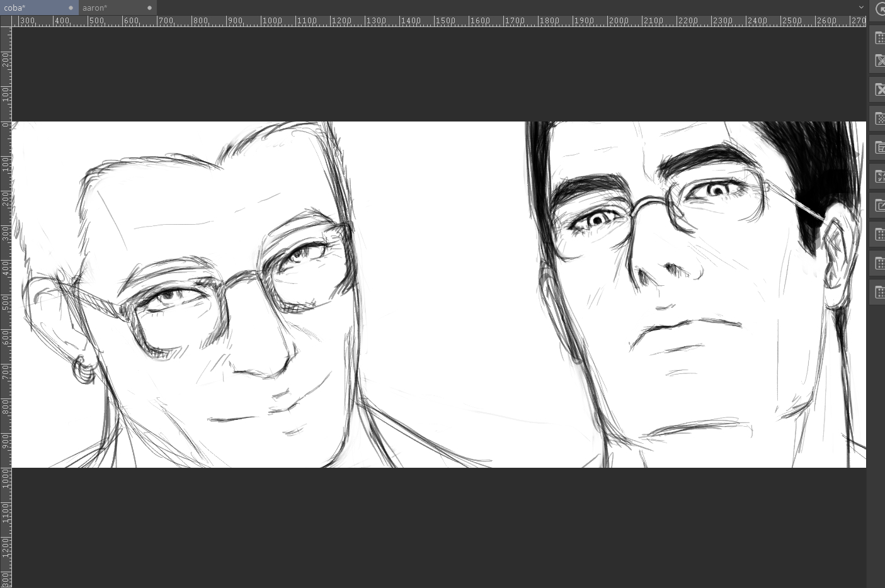This screenshot has width=885, height=588.
Task: Click the folder icon with radiating burst lines
Action: [879, 177]
